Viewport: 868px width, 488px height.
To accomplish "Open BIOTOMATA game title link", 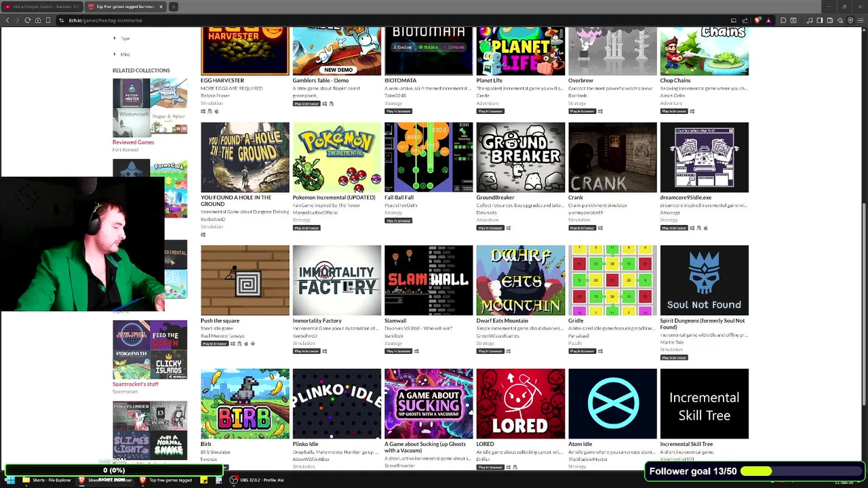I will [x=401, y=81].
